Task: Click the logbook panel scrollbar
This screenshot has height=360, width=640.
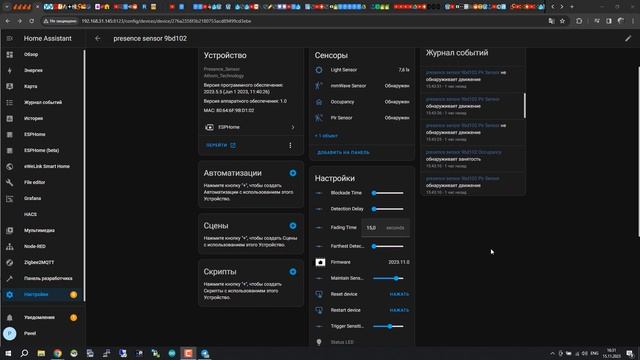Action: (x=524, y=105)
